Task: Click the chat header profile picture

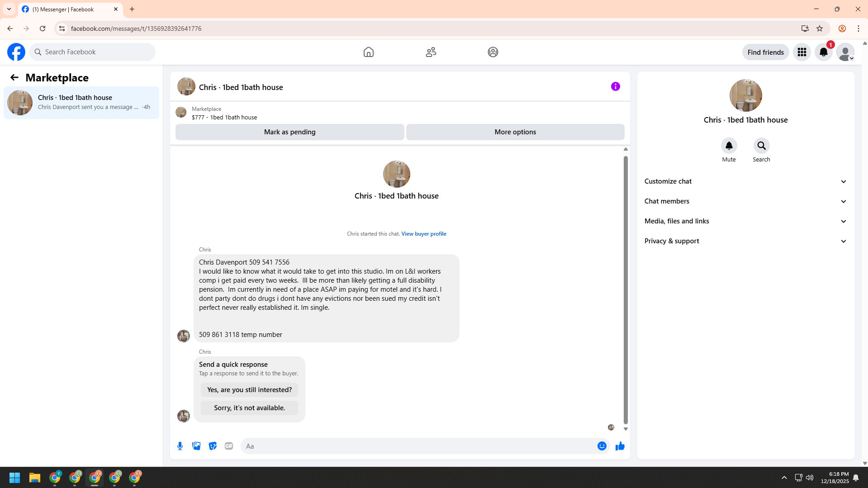Action: (186, 86)
